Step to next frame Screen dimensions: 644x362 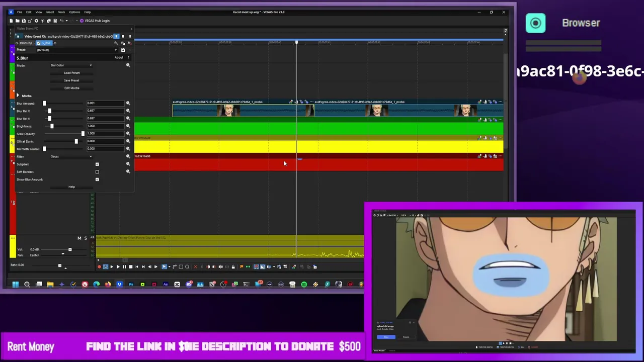[155, 266]
